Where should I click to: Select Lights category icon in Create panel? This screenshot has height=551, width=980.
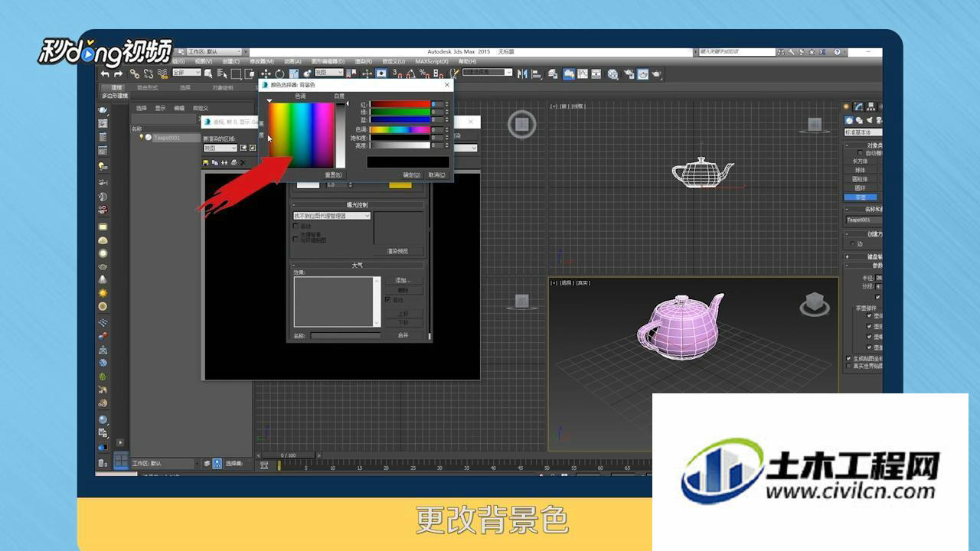pos(869,120)
